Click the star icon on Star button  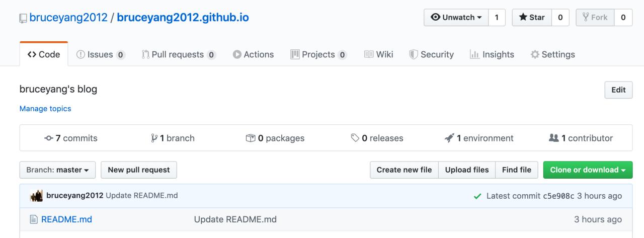tap(523, 18)
